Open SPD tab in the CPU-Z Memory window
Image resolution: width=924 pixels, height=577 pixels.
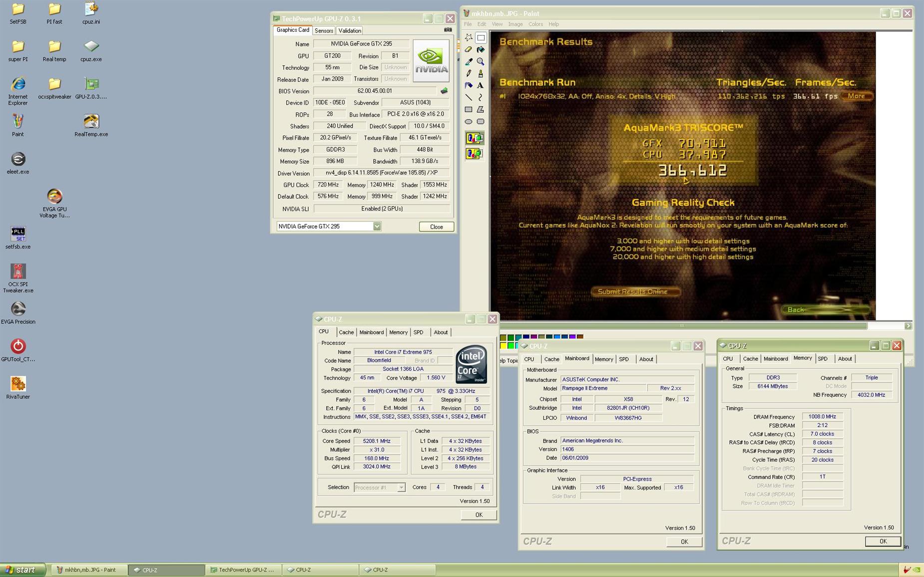coord(823,358)
